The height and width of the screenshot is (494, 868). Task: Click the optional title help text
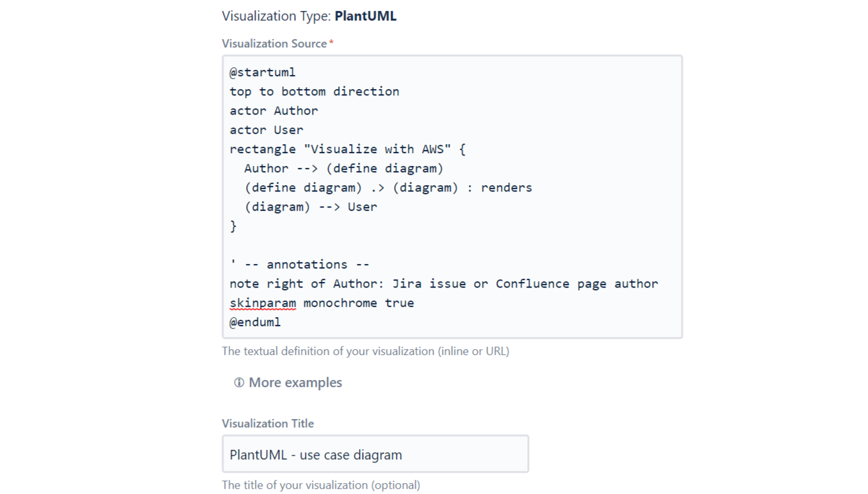pos(320,485)
